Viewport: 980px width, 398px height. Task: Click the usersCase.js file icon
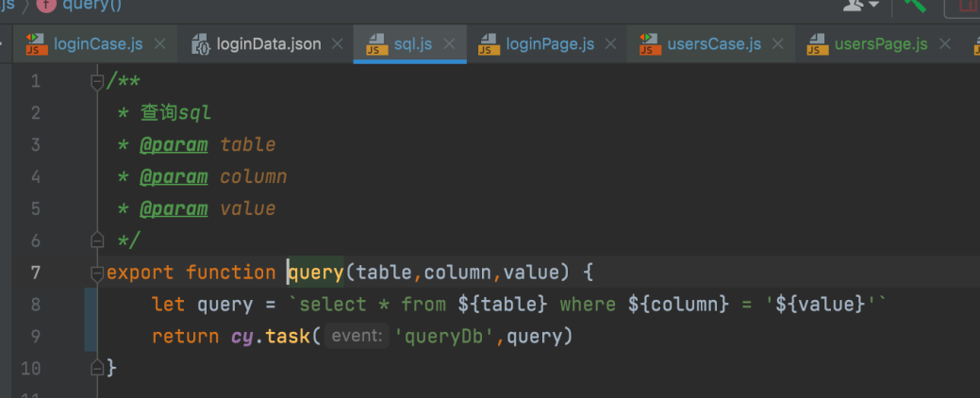pos(649,44)
